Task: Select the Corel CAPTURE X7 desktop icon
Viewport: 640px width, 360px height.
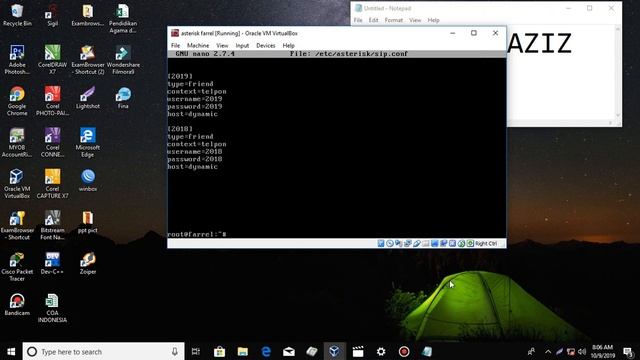Action: pyautogui.click(x=52, y=184)
